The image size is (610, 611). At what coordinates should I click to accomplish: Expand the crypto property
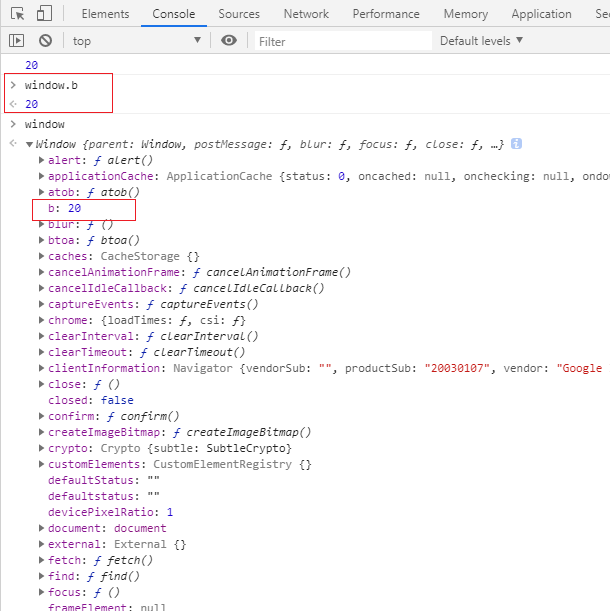(x=41, y=448)
